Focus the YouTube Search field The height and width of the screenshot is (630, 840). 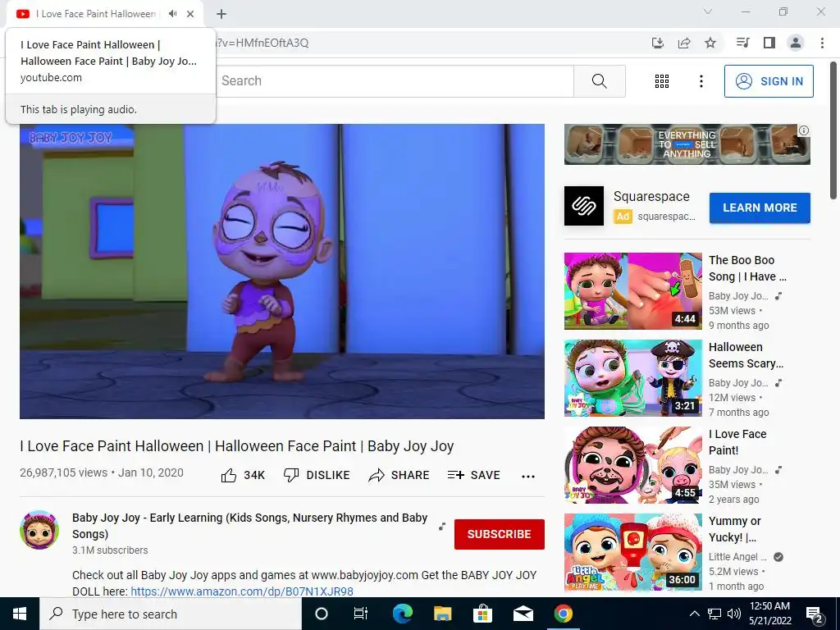[396, 81]
